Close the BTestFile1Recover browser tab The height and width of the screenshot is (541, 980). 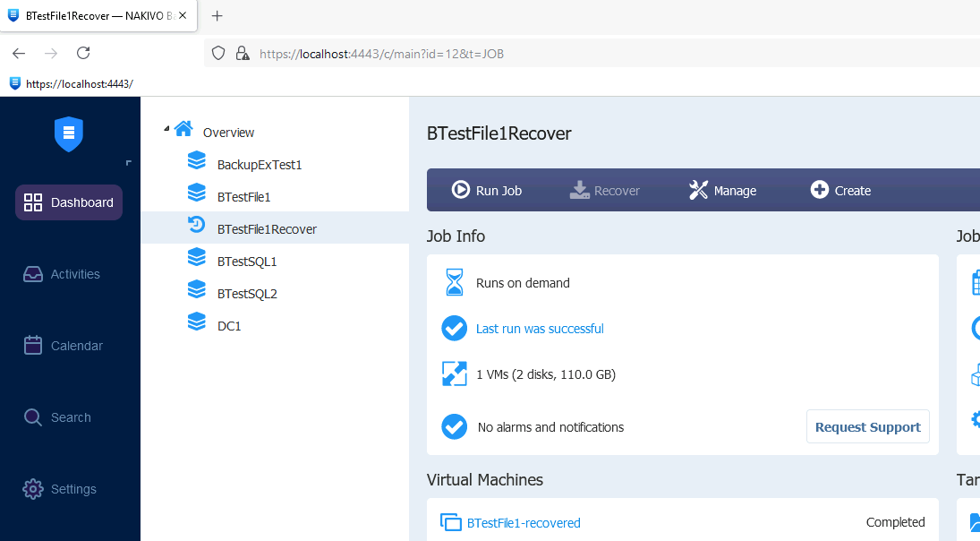(183, 15)
